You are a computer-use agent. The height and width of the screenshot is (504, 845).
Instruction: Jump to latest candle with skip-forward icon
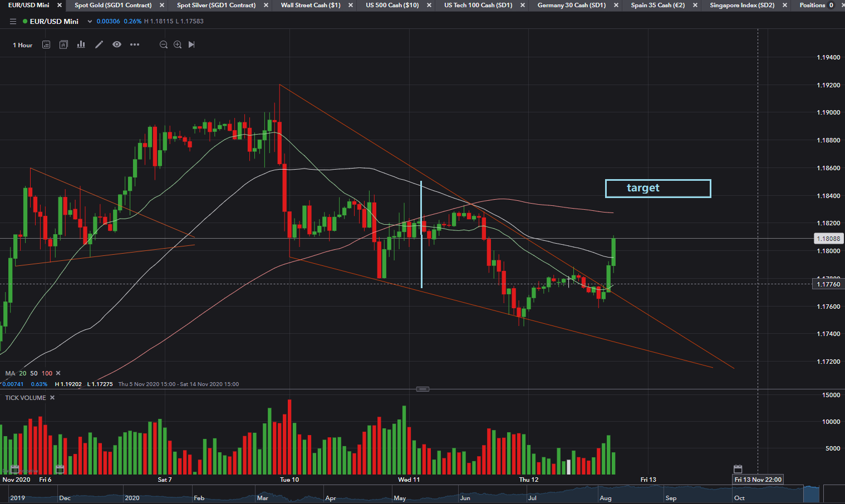point(191,45)
